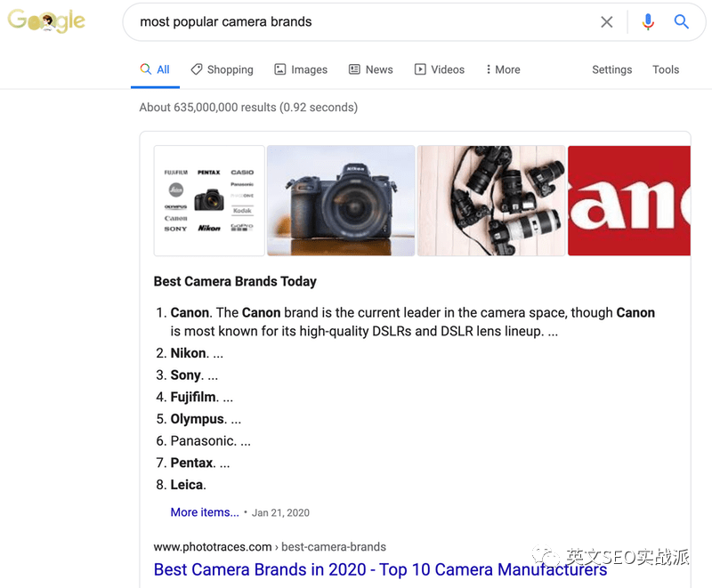Image resolution: width=712 pixels, height=588 pixels.
Task: Open the multiple cameras photo thumbnail
Action: pos(491,200)
